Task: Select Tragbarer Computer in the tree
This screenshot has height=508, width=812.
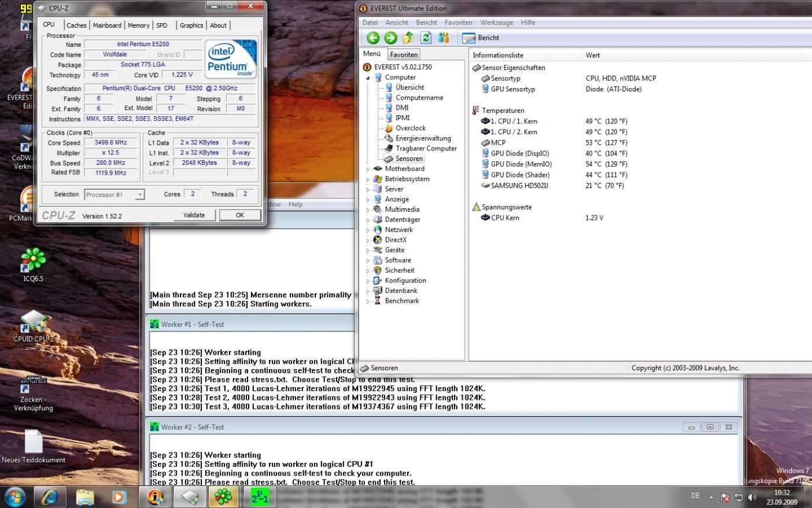Action: pos(426,148)
